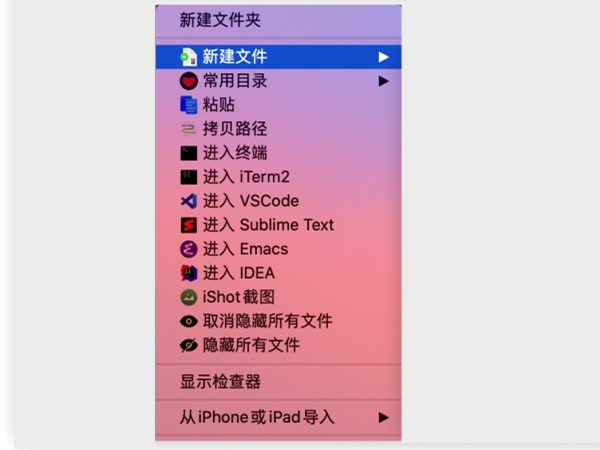The height and width of the screenshot is (450, 600).
Task: Click the VSCode logo icon
Action: [189, 201]
